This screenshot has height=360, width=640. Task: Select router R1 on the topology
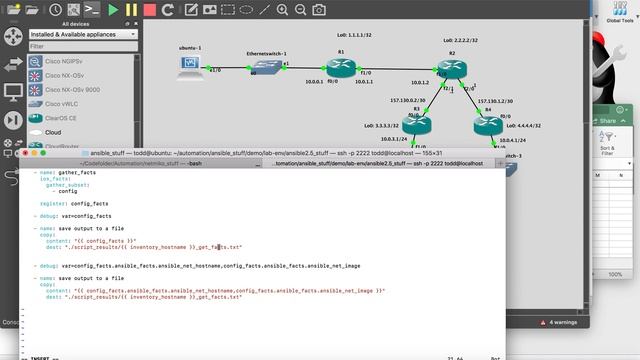coord(341,68)
